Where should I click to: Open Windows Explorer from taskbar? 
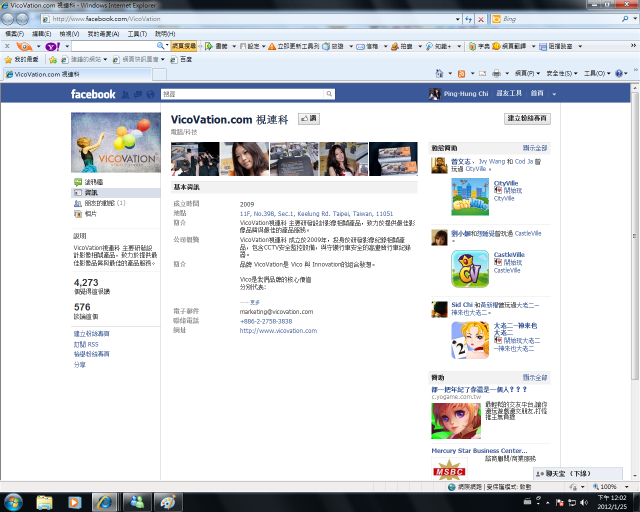pyautogui.click(x=44, y=502)
